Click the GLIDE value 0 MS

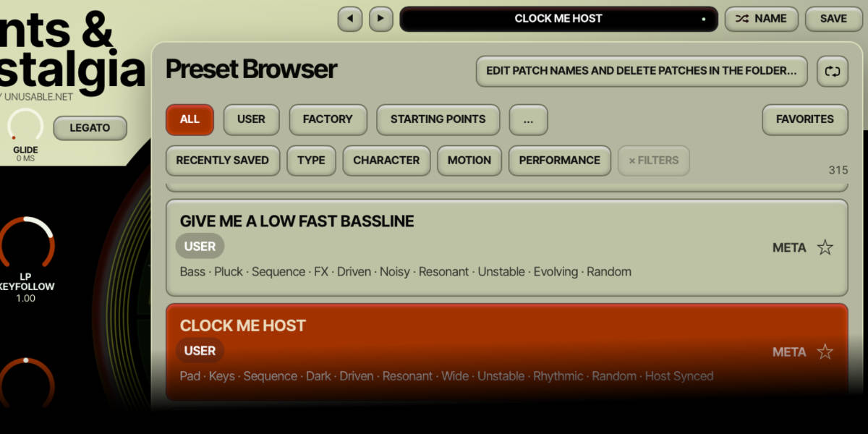[25, 158]
